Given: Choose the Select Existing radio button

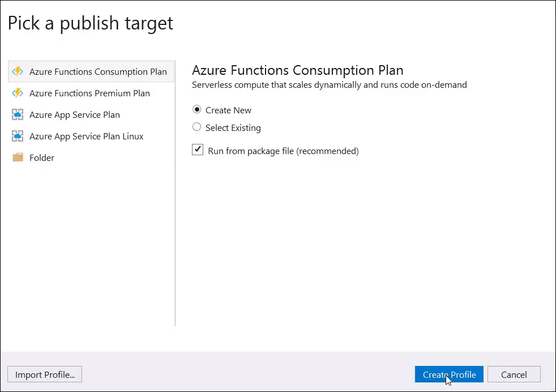Looking at the screenshot, I should pos(197,127).
